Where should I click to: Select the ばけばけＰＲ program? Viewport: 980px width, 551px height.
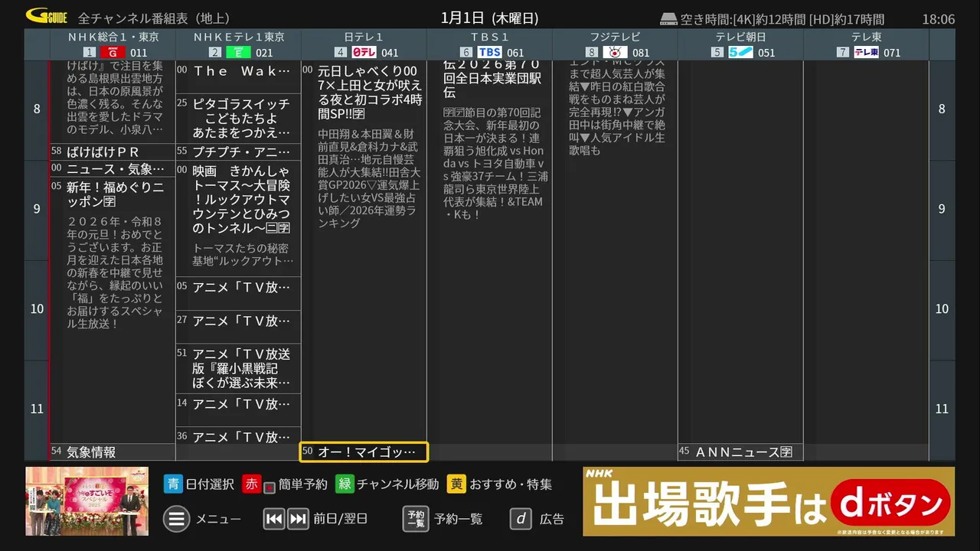113,152
